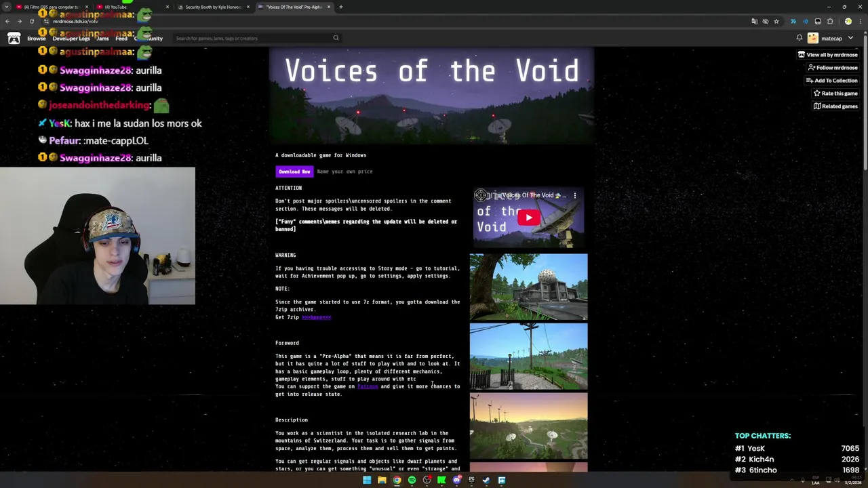Open the fence gate path screenshot
The width and height of the screenshot is (868, 488).
point(528,357)
